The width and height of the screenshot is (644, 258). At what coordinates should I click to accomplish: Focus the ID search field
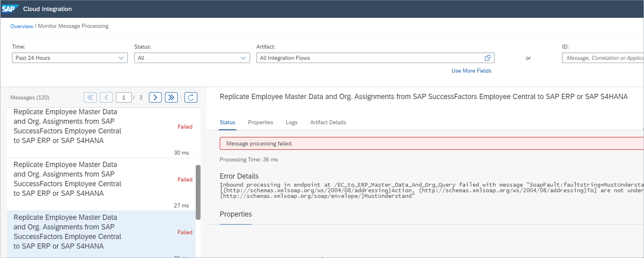coord(603,58)
